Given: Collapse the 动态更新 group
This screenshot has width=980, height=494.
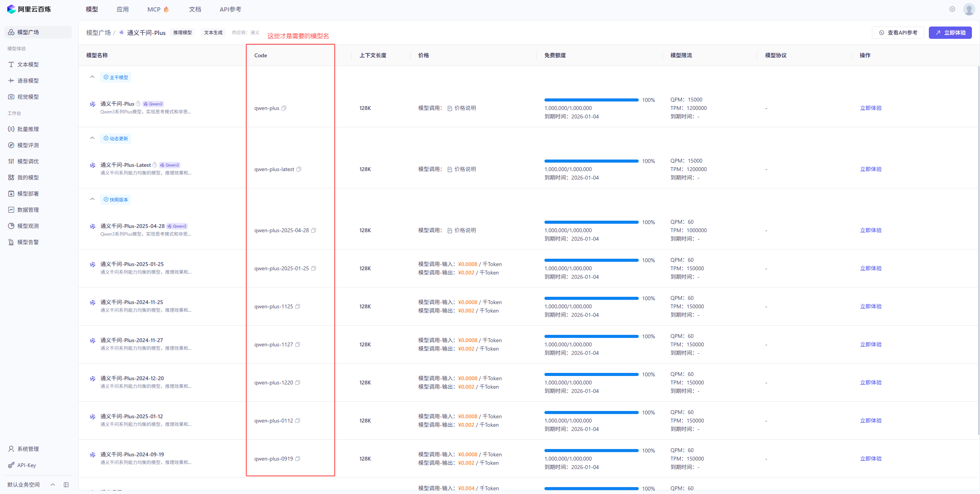Looking at the screenshot, I should [x=92, y=138].
